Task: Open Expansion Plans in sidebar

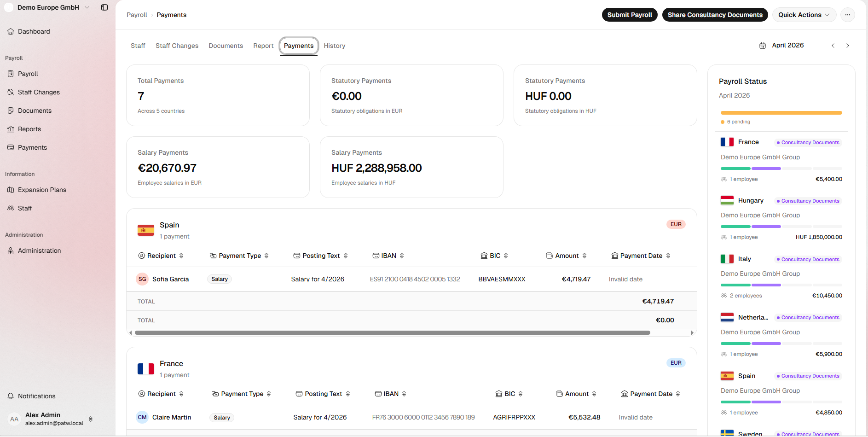Action: tap(42, 190)
